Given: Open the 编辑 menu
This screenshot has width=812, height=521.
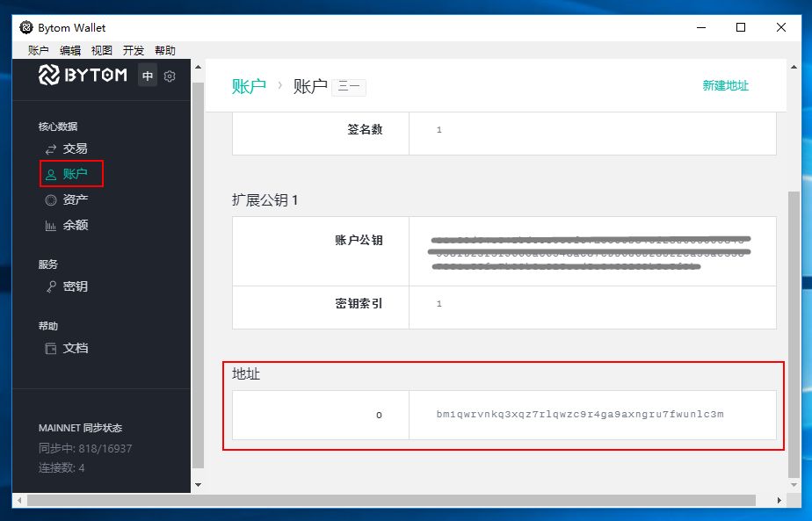Looking at the screenshot, I should [x=70, y=50].
